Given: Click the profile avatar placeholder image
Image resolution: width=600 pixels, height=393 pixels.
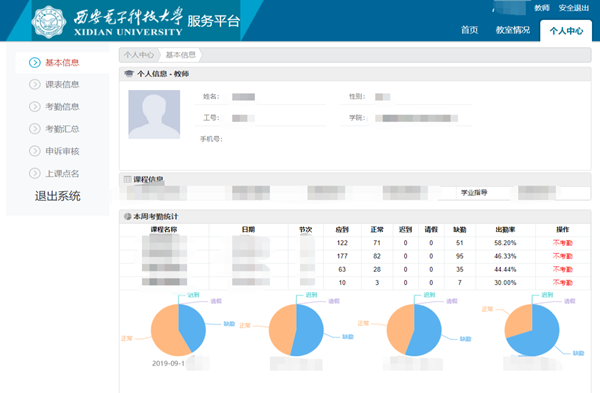Looking at the screenshot, I should tap(154, 114).
